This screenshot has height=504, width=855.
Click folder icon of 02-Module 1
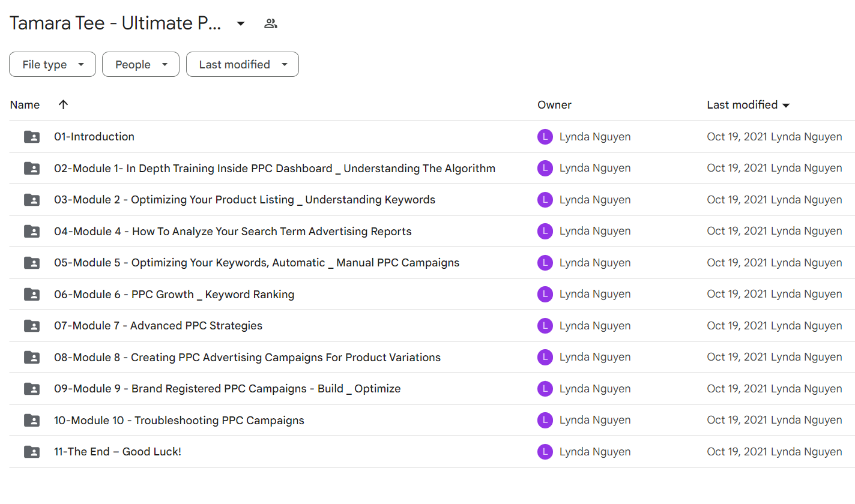pyautogui.click(x=32, y=169)
